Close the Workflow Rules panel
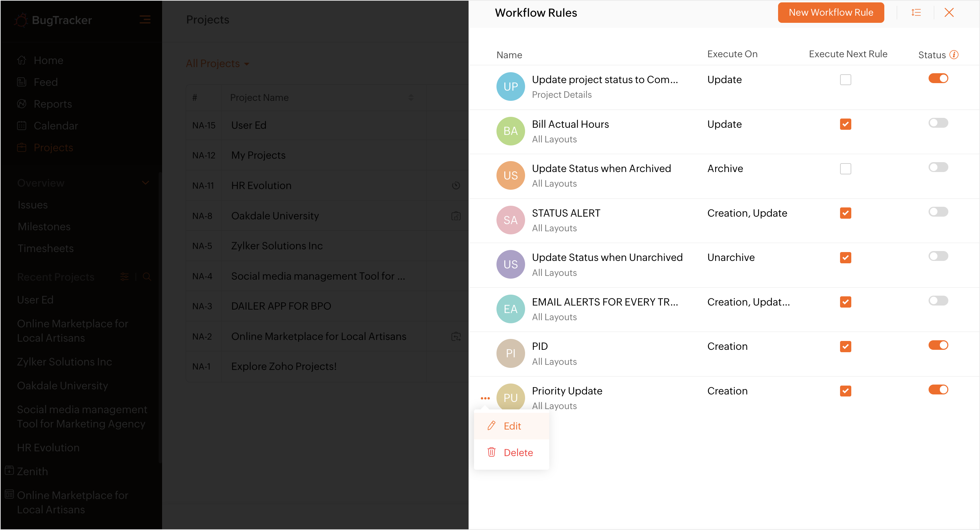980x530 pixels. (949, 13)
